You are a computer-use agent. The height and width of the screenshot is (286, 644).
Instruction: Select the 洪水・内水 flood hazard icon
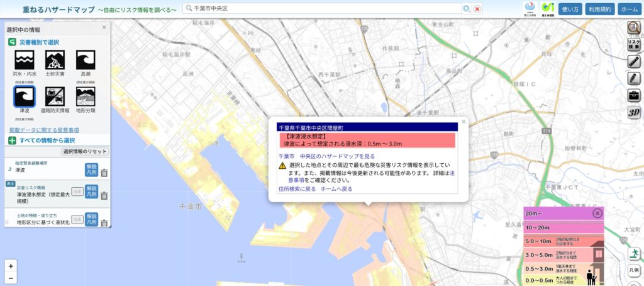(25, 60)
